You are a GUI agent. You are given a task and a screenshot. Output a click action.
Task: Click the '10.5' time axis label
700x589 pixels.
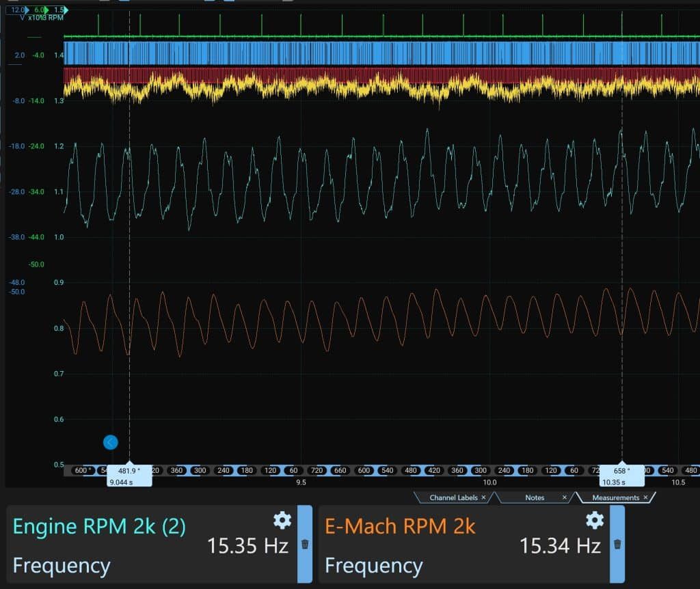678,482
